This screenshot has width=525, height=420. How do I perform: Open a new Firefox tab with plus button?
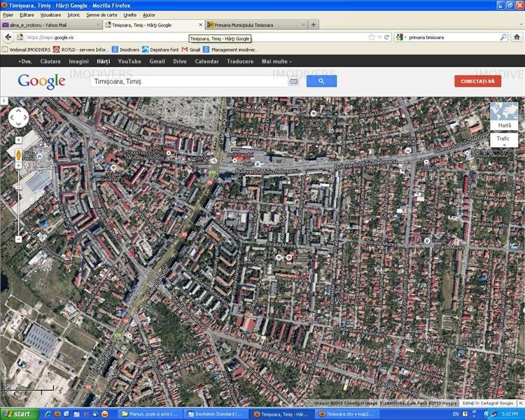pos(313,24)
